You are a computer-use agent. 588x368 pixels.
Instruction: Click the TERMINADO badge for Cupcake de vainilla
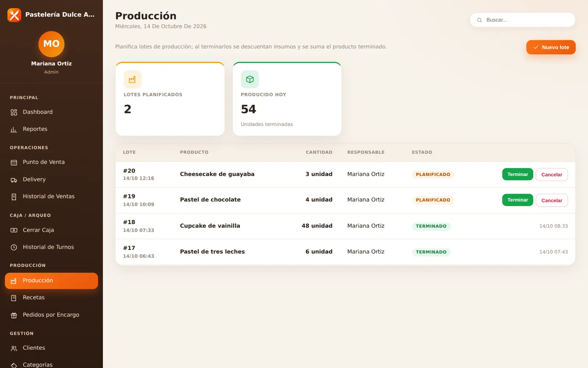point(431,226)
